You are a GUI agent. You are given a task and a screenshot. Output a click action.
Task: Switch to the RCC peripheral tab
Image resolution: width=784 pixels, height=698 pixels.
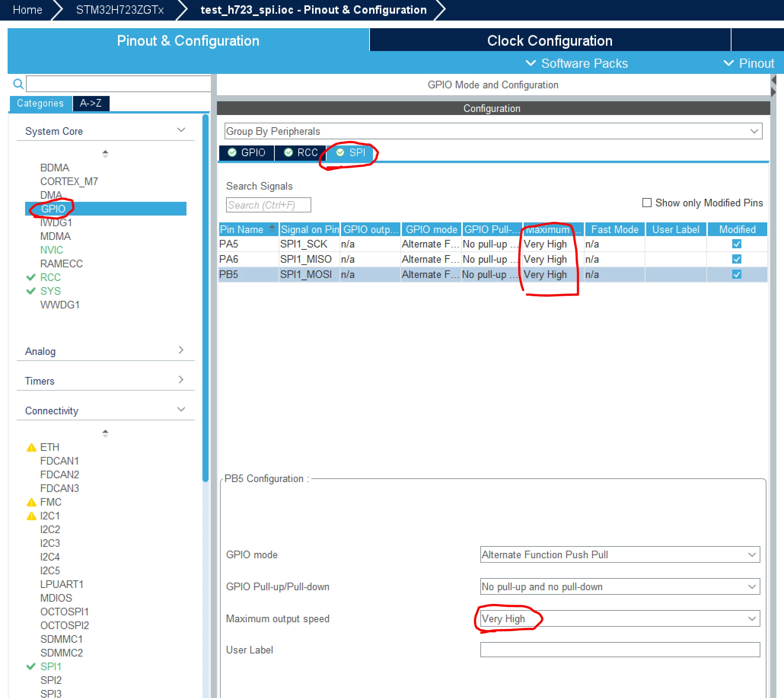point(300,153)
